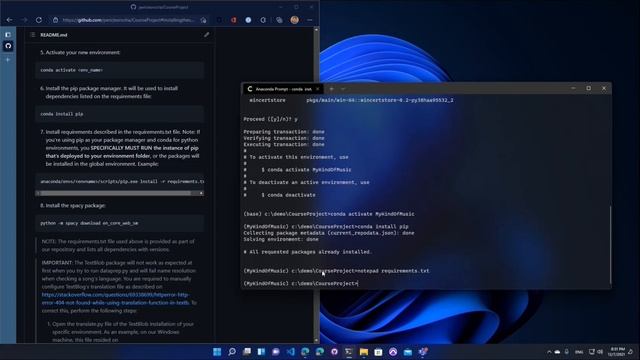This screenshot has height=360, width=640.
Task: Click the spacy download code block
Action: tap(120, 223)
